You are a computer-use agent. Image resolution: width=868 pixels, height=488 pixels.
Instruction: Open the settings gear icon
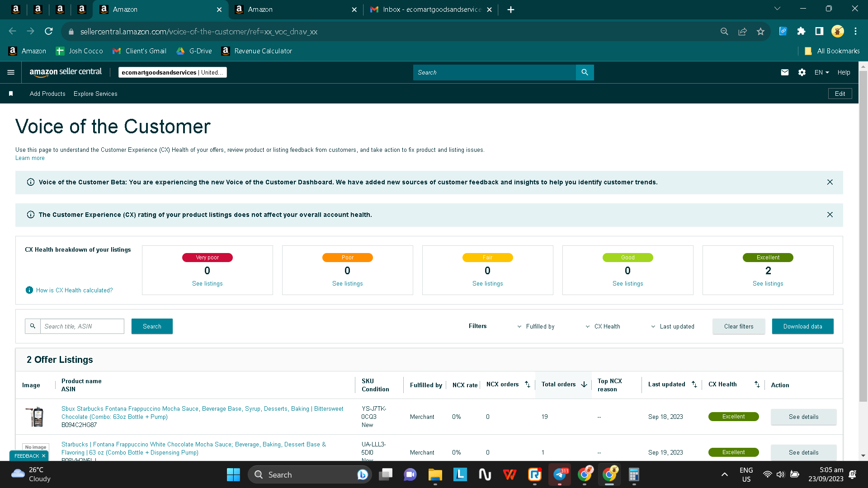point(802,72)
